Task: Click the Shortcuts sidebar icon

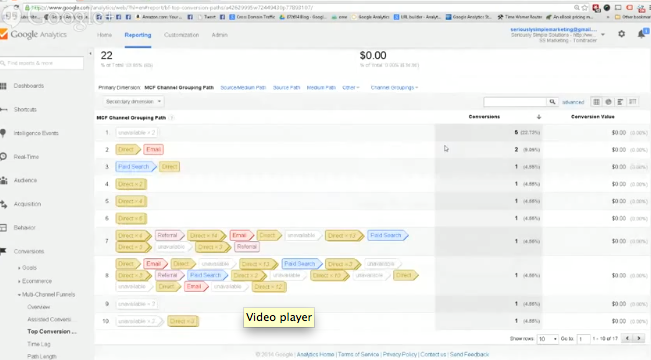Action: tap(3, 110)
